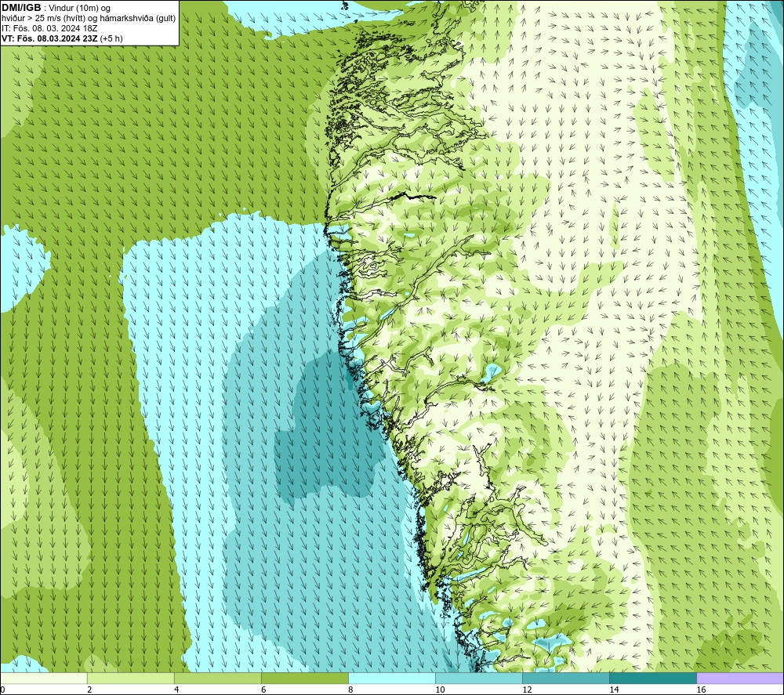Click the 4–6 m/s green swatch
Screen dimensions: 784x695
tap(217, 678)
